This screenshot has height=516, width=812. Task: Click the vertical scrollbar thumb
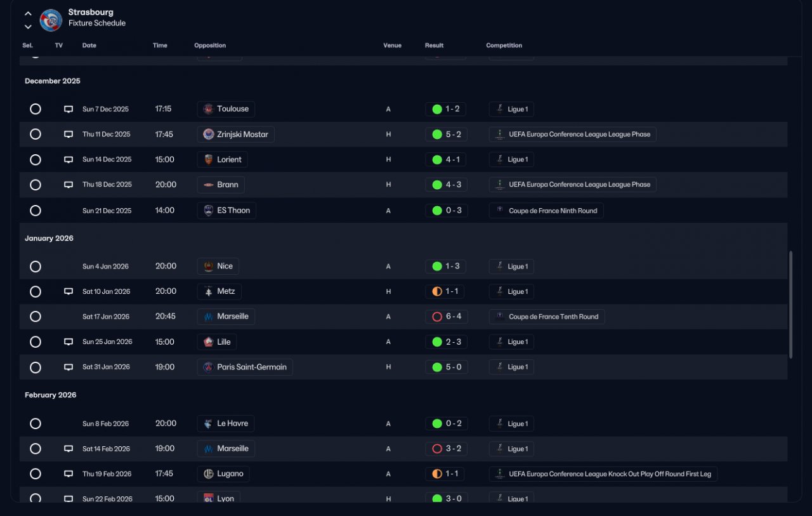click(x=790, y=305)
